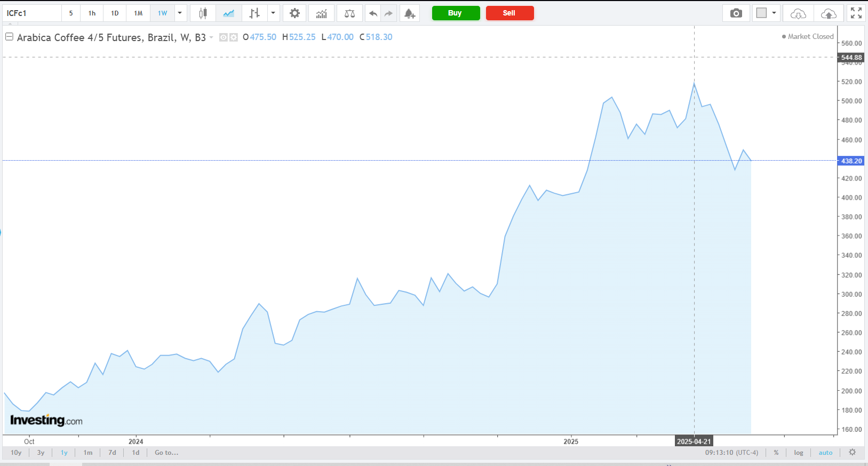Click the green Buy button
Screen dimensions: 868x466
pos(456,13)
